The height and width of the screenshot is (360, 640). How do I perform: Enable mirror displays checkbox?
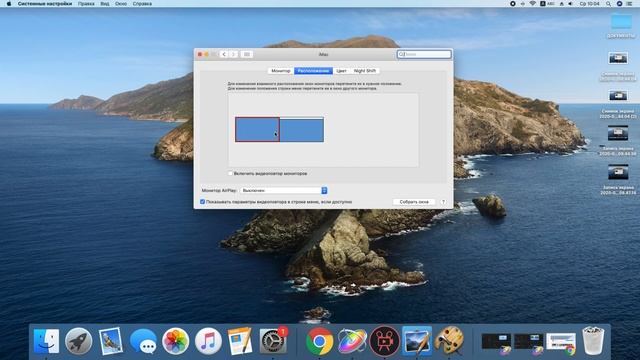[230, 173]
